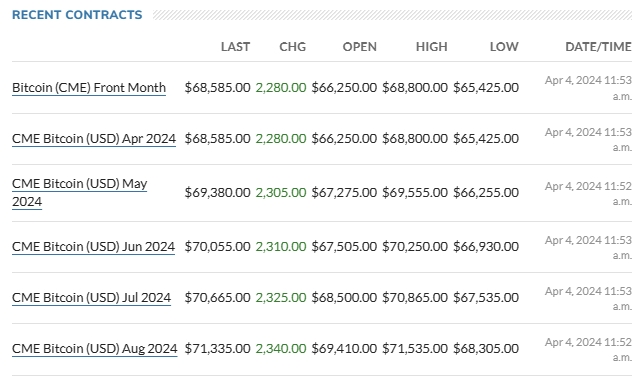Select Front Month change 2,280.00
This screenshot has height=376, width=641.
point(281,87)
